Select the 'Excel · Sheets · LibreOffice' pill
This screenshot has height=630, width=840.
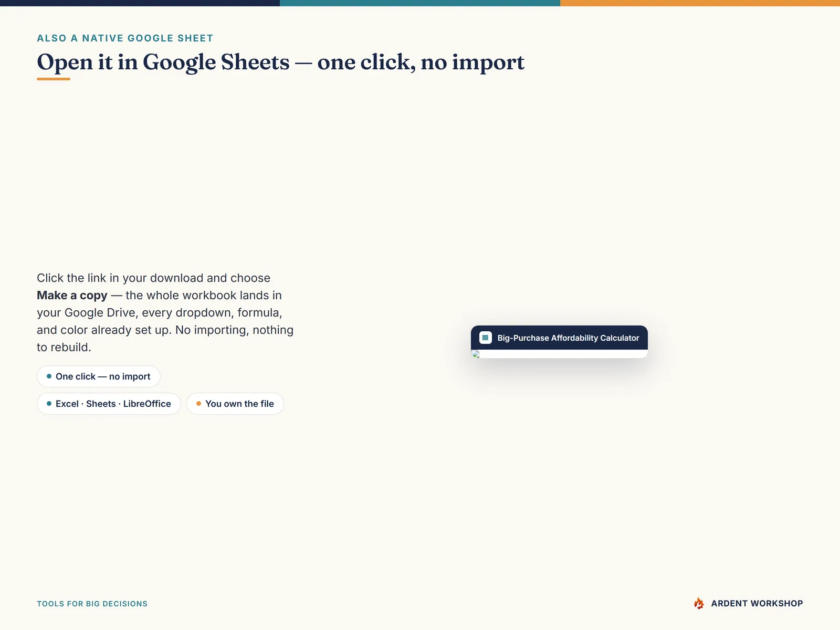click(109, 404)
